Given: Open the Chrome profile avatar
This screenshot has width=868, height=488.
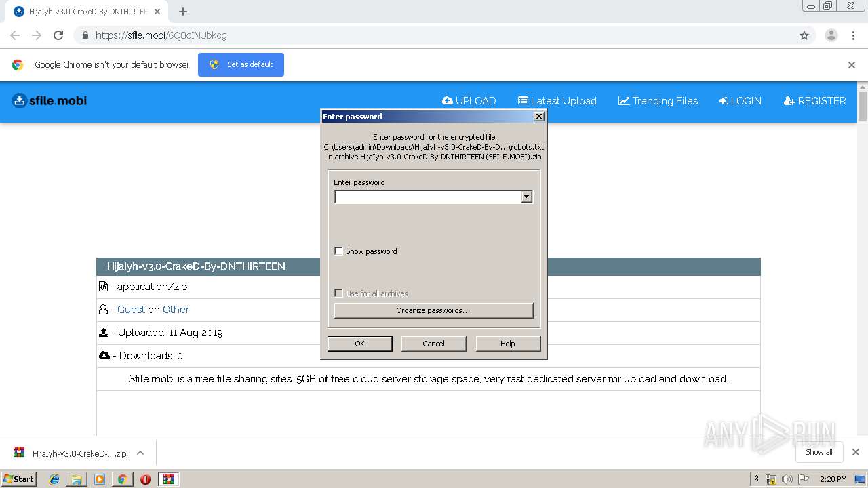Looking at the screenshot, I should point(831,35).
